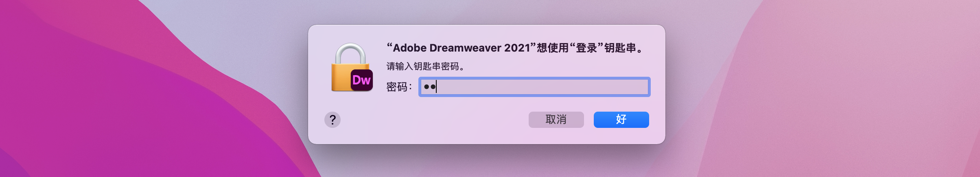
Task: Click the 请输入钥匙串密码 instruction text
Action: (425, 66)
